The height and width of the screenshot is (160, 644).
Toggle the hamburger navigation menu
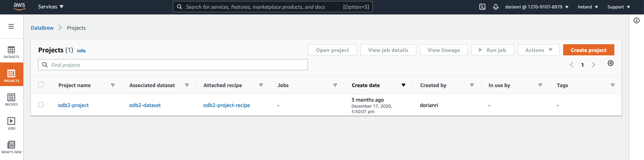tap(11, 26)
